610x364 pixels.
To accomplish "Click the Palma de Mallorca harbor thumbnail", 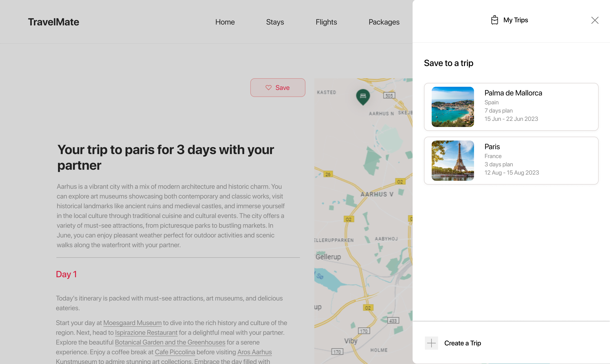I will click(453, 107).
